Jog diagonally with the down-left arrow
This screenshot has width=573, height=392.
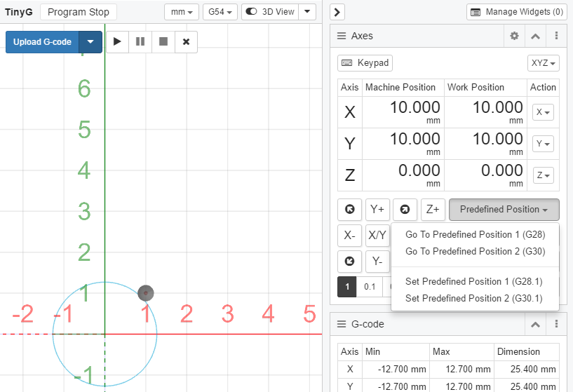pos(350,262)
